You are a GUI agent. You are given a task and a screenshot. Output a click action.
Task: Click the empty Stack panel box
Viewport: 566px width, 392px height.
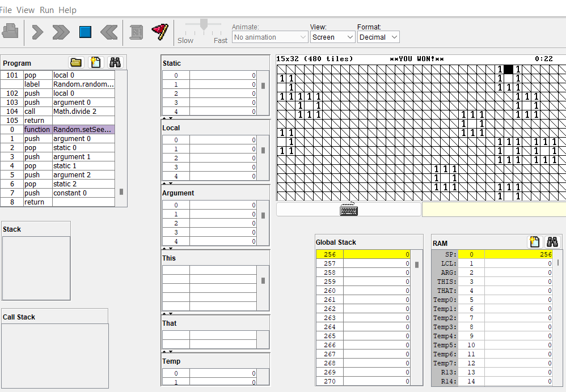[36, 268]
